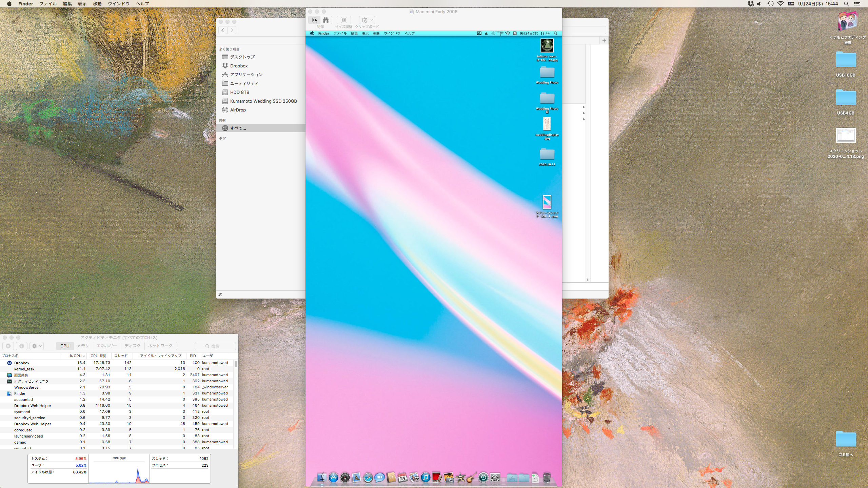868x488 pixels.
Task: Open the gear action dropdown in Activity Monitor
Action: [x=36, y=346]
